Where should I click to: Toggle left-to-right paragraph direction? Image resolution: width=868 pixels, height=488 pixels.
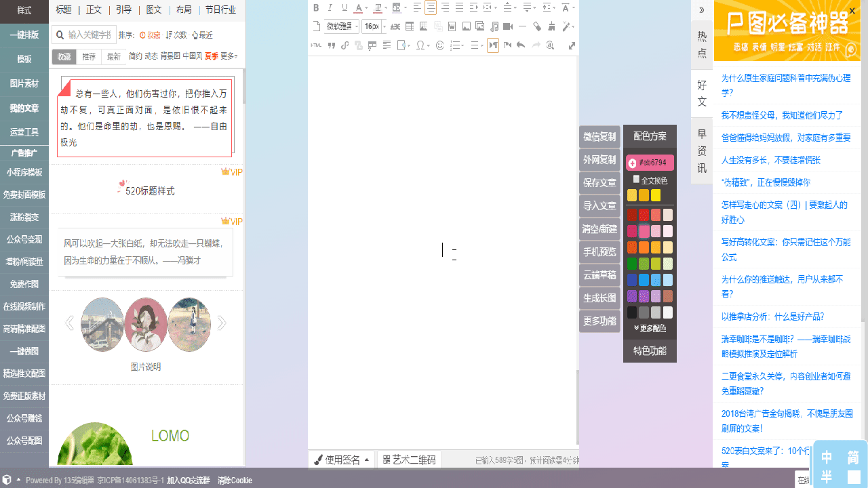click(x=493, y=45)
